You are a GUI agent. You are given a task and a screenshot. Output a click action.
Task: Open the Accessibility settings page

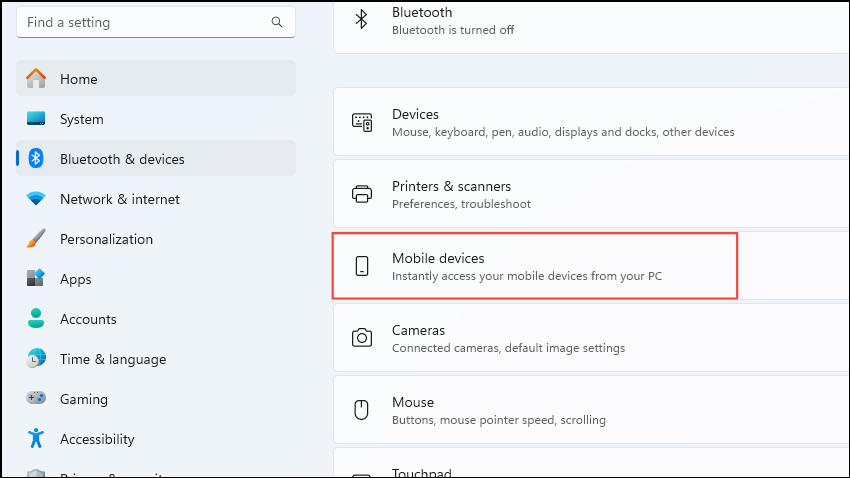pos(96,439)
